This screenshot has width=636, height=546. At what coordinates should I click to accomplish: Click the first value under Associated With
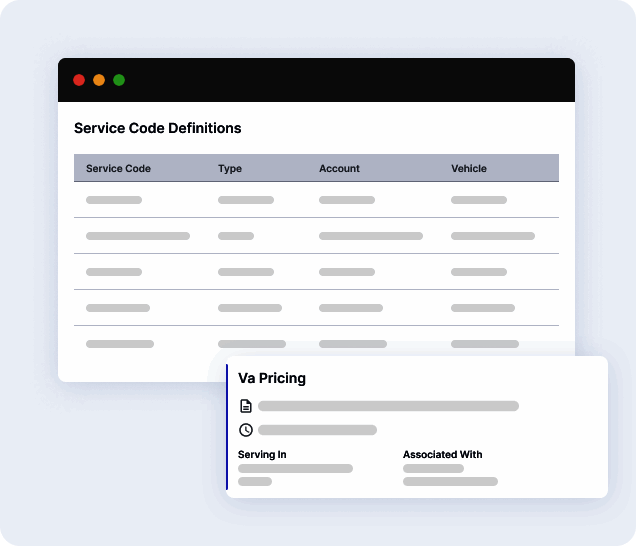point(433,468)
